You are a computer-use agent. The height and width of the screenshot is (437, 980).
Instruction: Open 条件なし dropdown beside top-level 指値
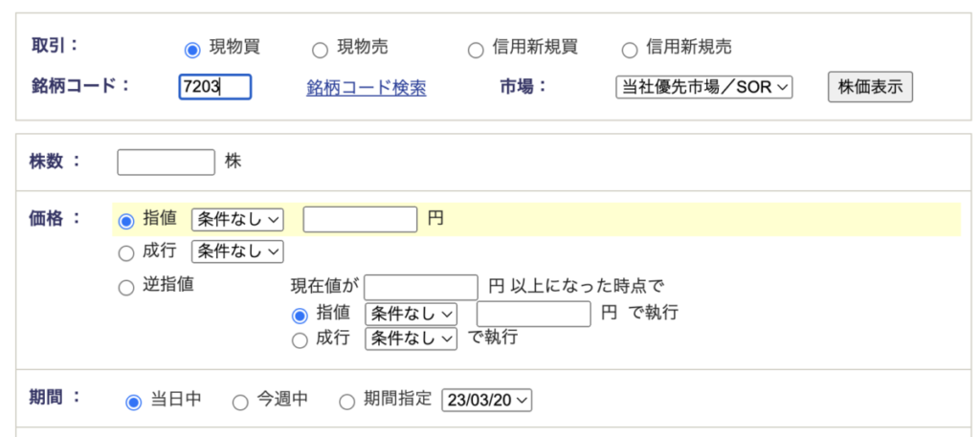pos(237,219)
